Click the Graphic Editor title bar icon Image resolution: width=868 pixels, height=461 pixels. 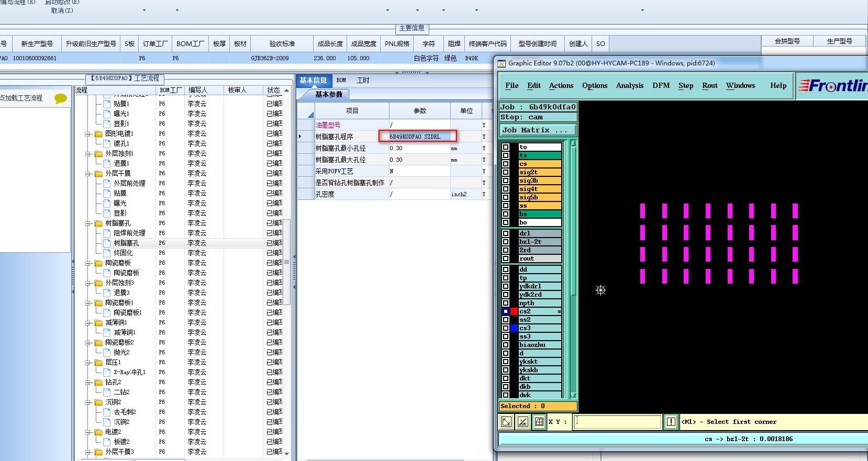502,63
